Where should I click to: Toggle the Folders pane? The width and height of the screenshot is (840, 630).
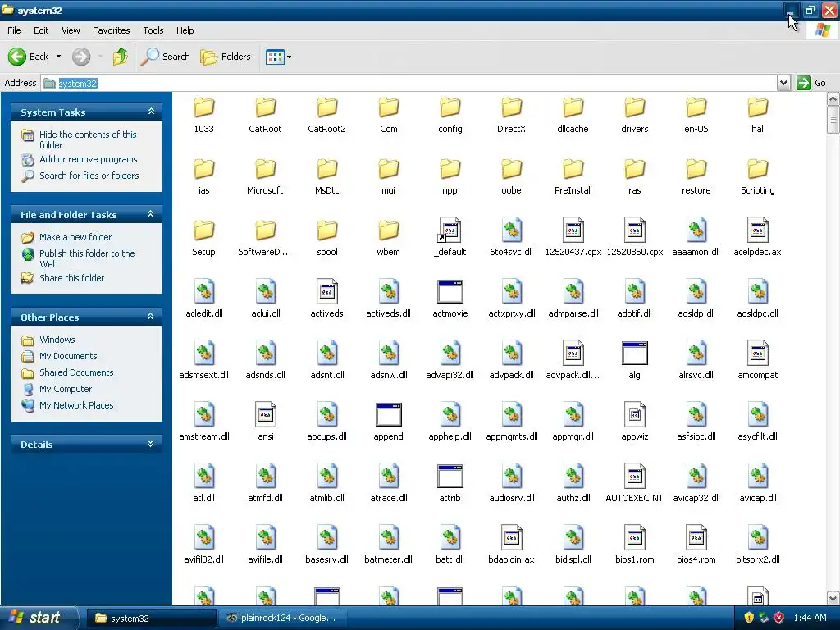tap(225, 57)
